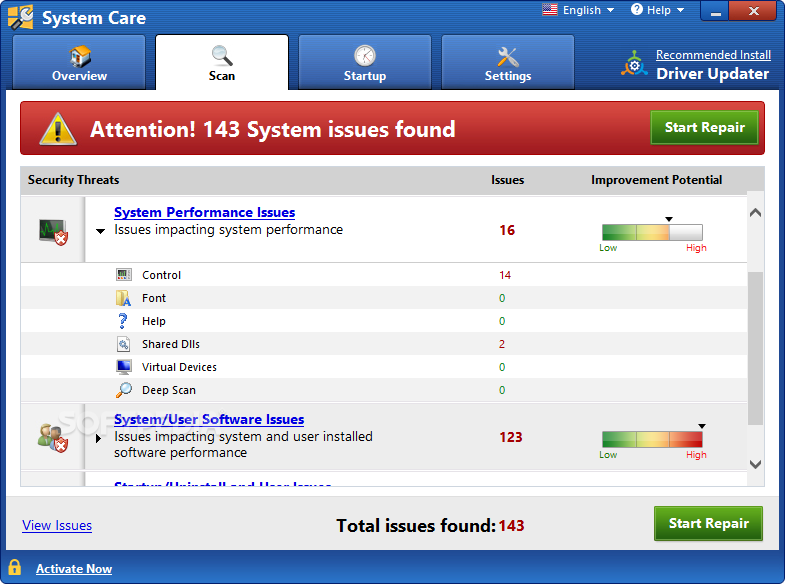Click the Improvement Potential column header
The width and height of the screenshot is (785, 584).
pos(656,180)
